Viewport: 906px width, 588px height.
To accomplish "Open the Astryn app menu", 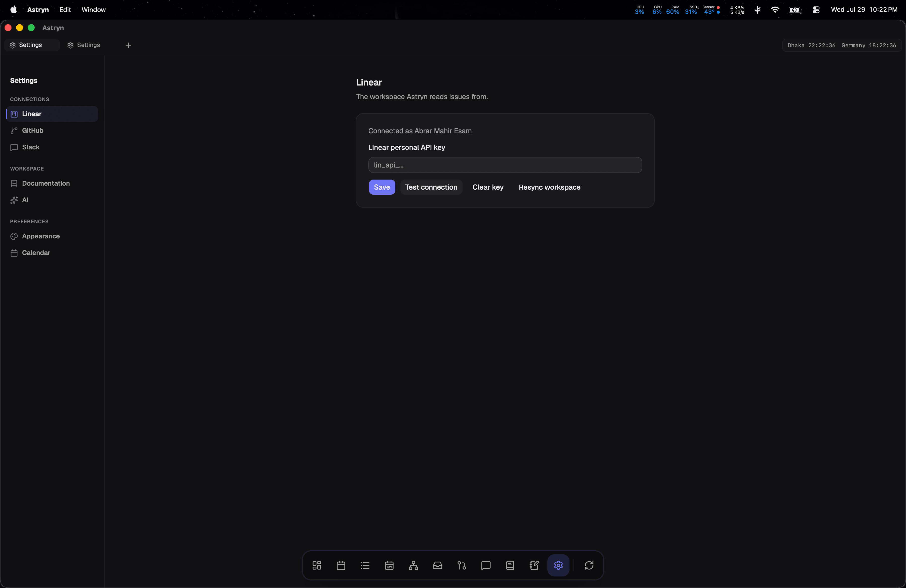I will (x=38, y=10).
